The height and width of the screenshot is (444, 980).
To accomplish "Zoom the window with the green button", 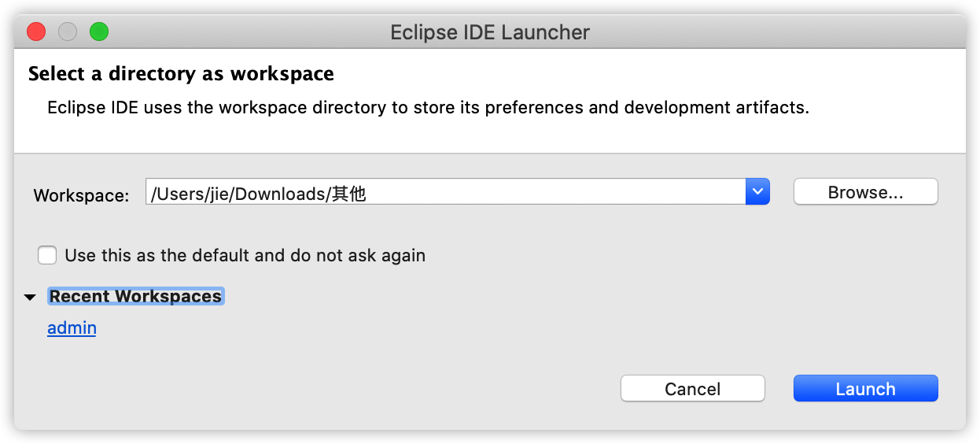I will [99, 32].
